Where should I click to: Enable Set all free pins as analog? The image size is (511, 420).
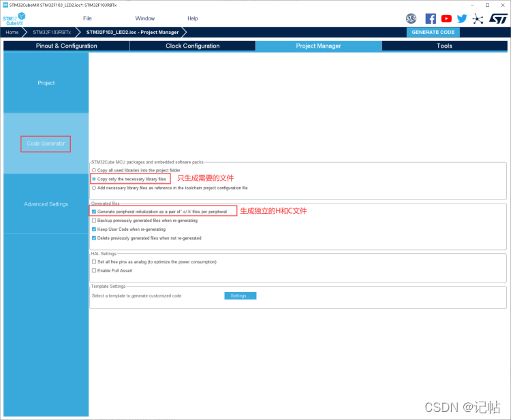tap(94, 262)
